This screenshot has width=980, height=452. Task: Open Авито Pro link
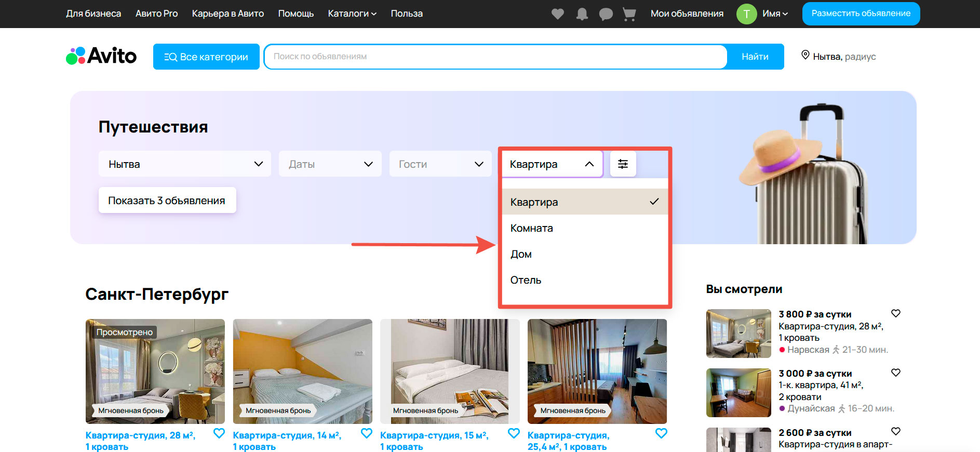156,14
